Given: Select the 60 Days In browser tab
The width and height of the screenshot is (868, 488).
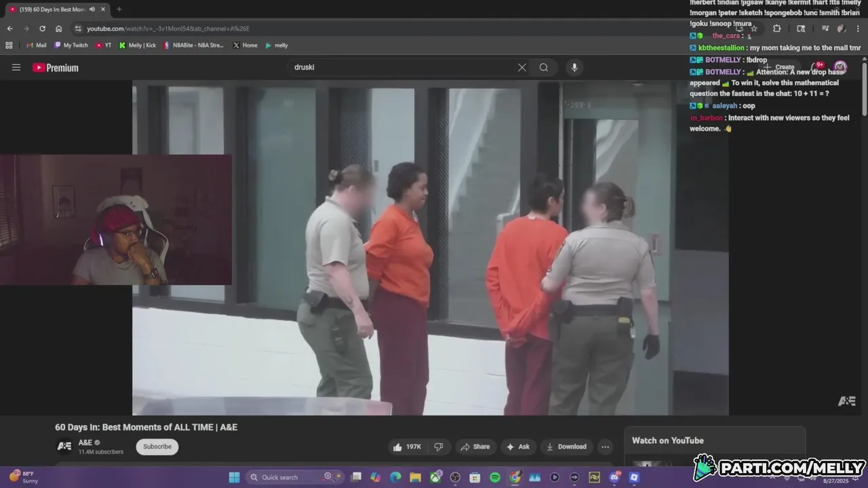Looking at the screenshot, I should coord(57,9).
